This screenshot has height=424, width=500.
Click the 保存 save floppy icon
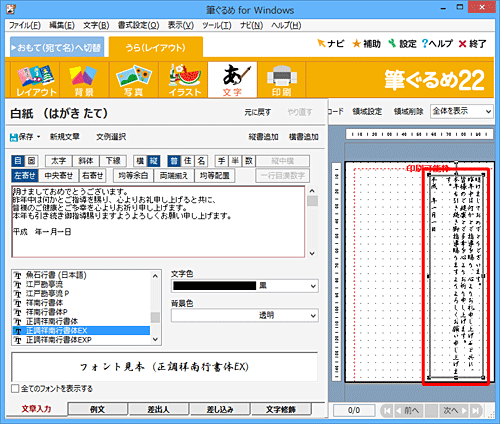14,137
